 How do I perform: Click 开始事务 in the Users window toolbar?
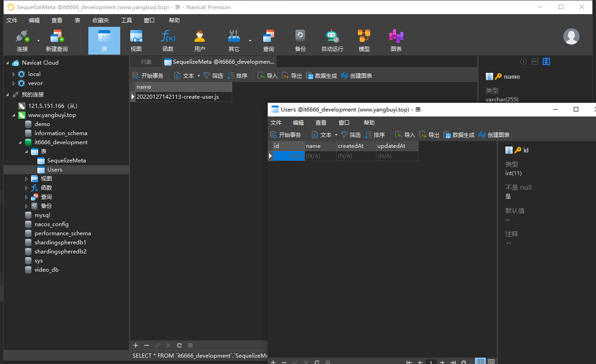[x=285, y=135]
